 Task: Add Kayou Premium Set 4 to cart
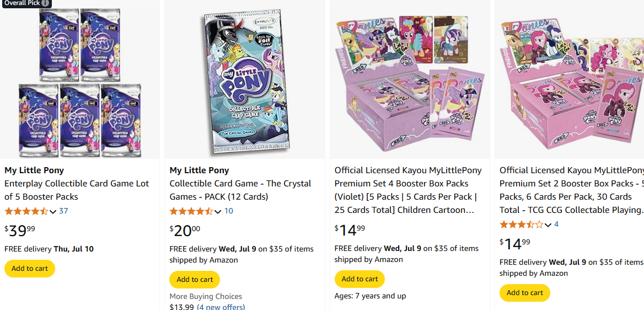coord(359,279)
